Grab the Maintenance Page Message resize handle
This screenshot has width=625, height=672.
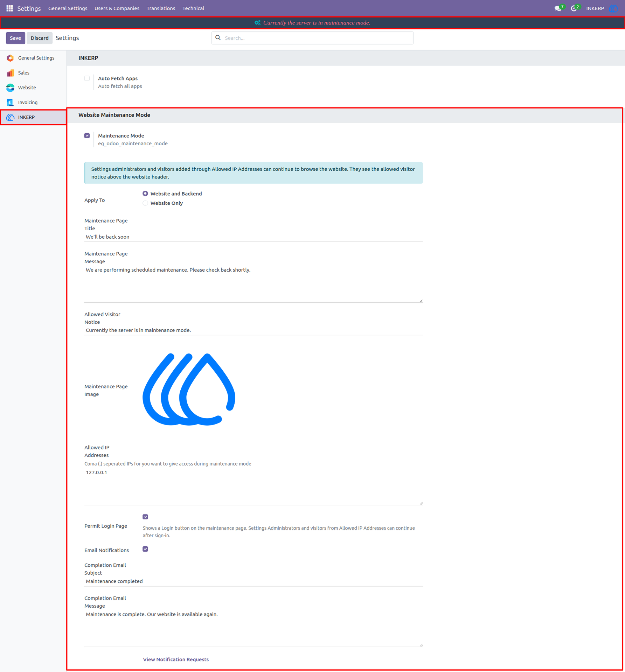tap(421, 301)
